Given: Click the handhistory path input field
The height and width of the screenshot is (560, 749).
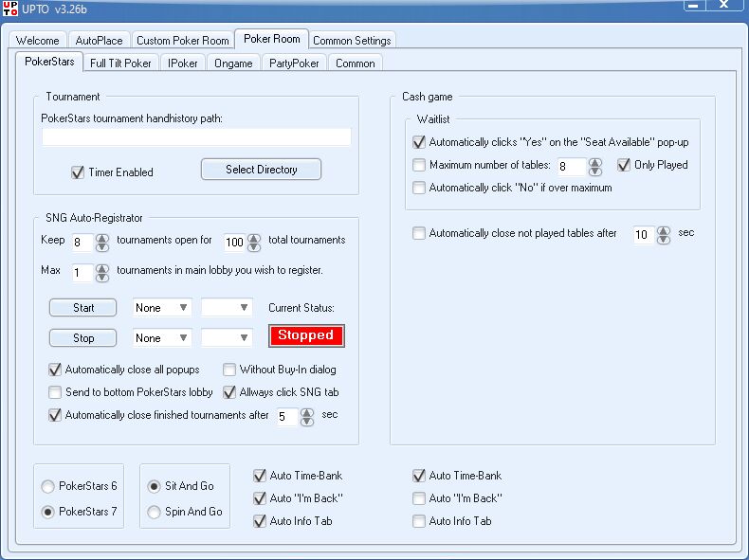Looking at the screenshot, I should pos(196,137).
